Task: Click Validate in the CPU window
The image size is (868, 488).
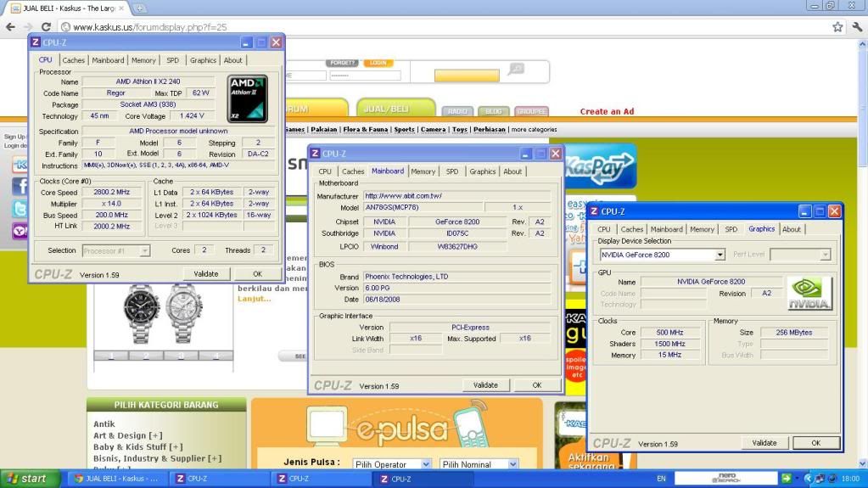Action: tap(206, 273)
